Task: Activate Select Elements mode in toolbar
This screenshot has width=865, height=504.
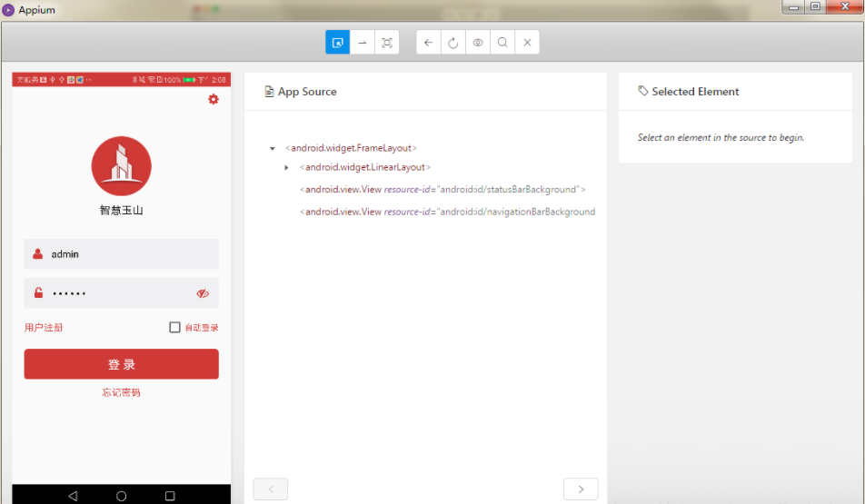Action: click(x=338, y=43)
